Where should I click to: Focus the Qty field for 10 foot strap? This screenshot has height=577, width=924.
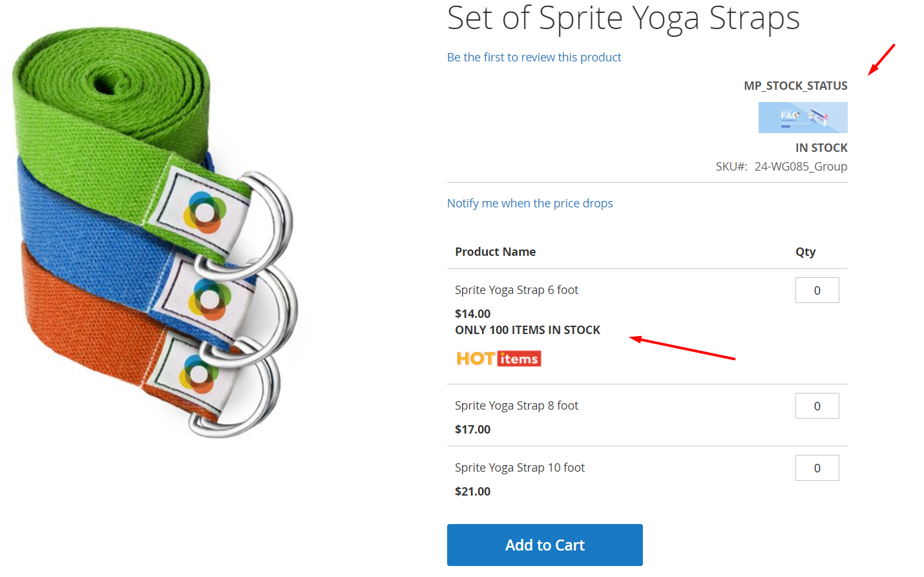click(x=817, y=468)
